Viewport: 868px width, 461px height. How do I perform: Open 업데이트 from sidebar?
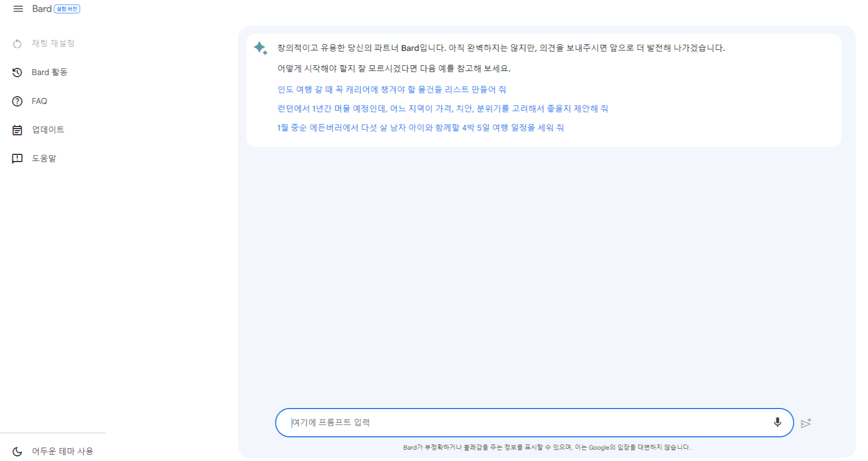pyautogui.click(x=48, y=130)
